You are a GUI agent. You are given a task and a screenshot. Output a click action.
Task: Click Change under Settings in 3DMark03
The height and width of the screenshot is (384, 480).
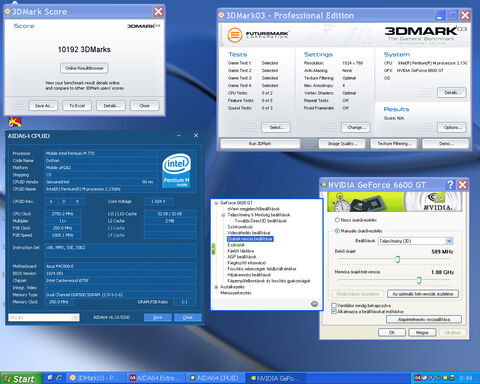[356, 127]
